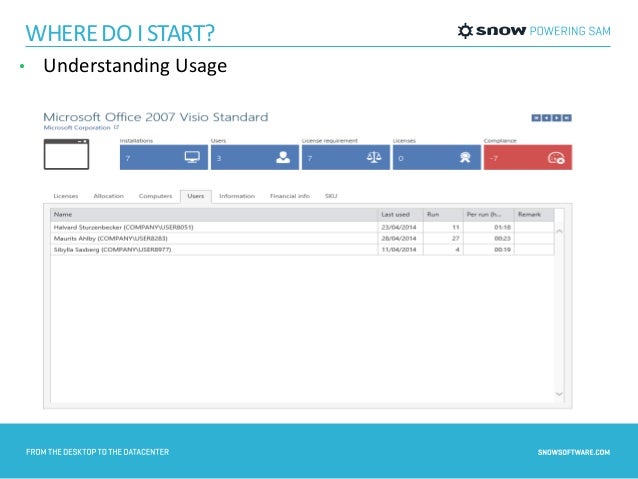638x479 pixels.
Task: Open external link icon beside Microsoft Corporation
Action: click(x=116, y=127)
